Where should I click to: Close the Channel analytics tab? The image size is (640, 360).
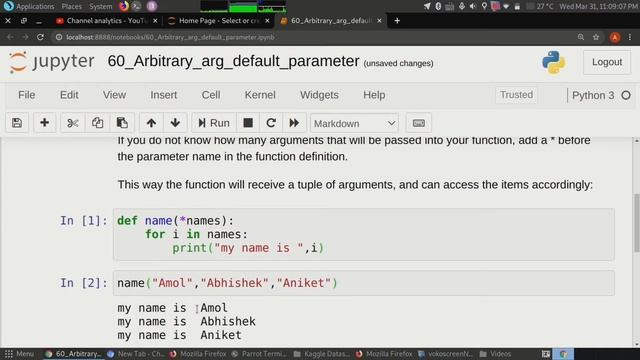coord(155,21)
